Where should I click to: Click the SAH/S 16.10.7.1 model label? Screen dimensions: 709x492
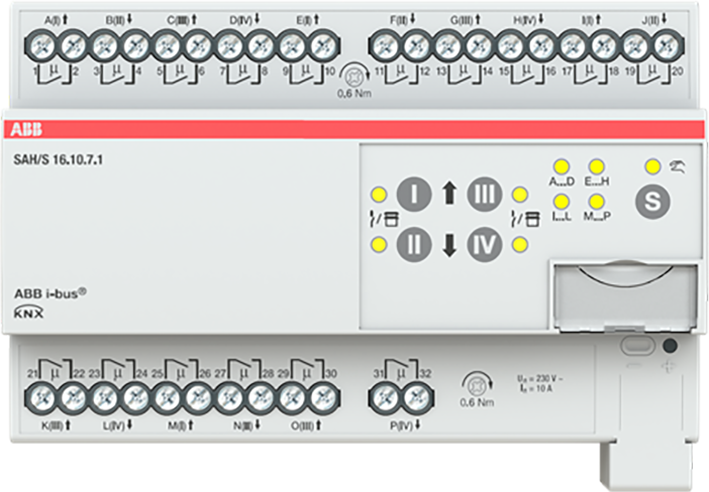click(x=58, y=160)
